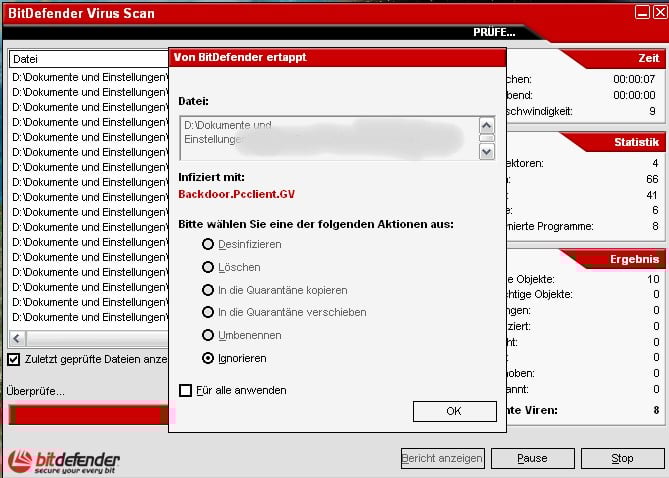The image size is (669, 478).
Task: Open Bericht anzeigen report
Action: pos(442,458)
